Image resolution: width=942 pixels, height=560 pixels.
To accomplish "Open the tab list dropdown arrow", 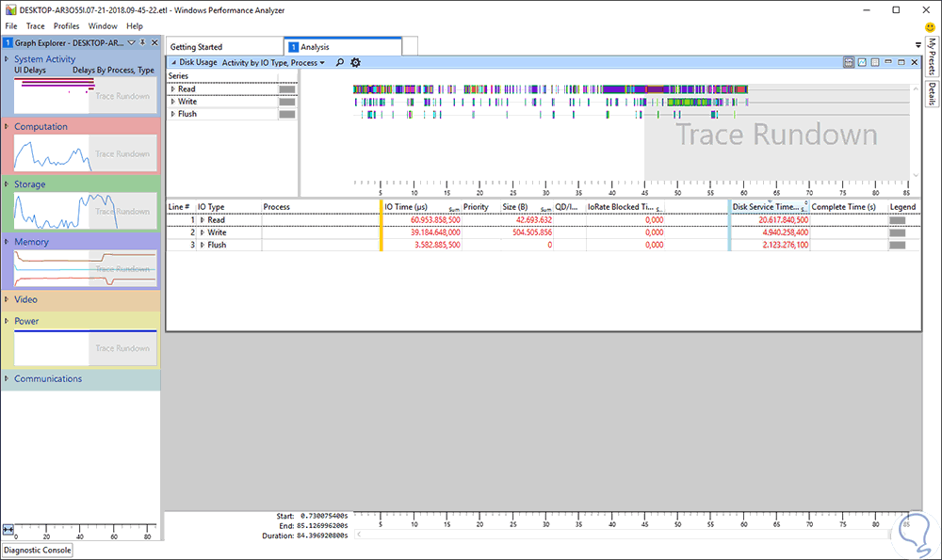I will click(x=918, y=45).
